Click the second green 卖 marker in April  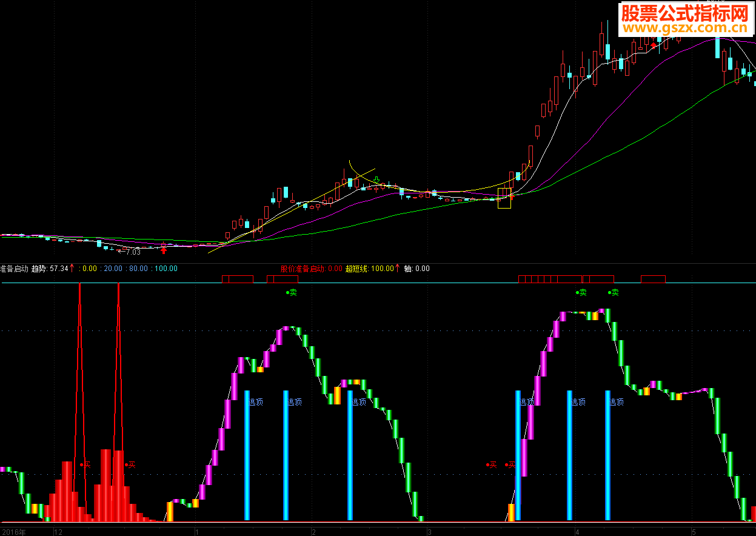tap(614, 293)
